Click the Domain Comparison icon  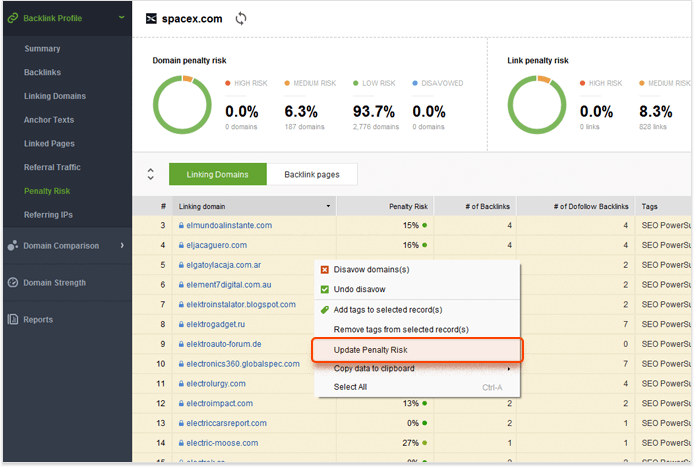(x=13, y=246)
